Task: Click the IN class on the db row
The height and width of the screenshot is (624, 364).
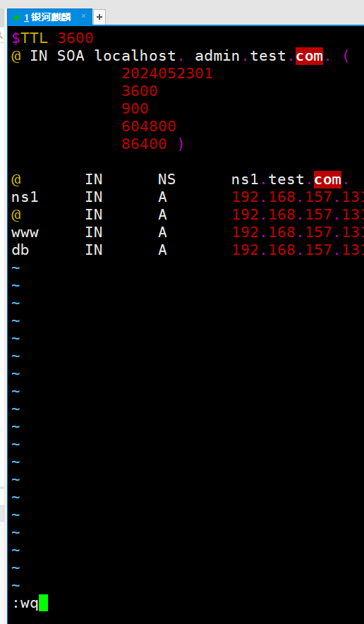Action: [94, 249]
